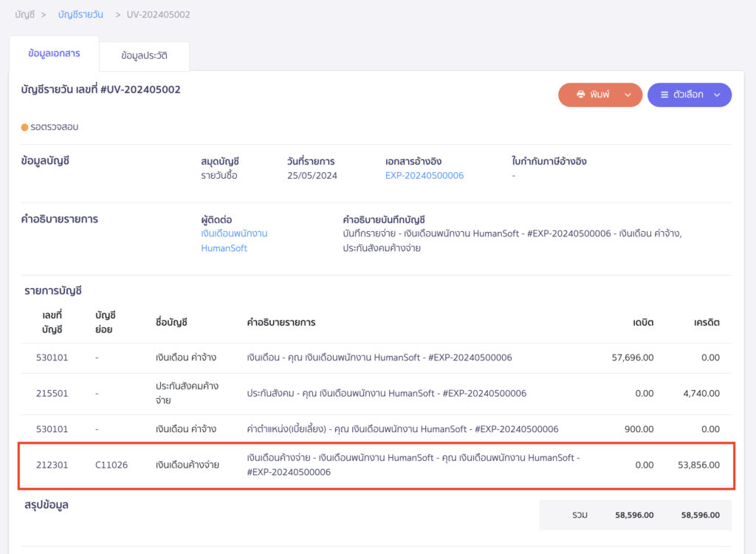
Task: Go to บัญชี in the breadcrumb
Action: (x=24, y=15)
